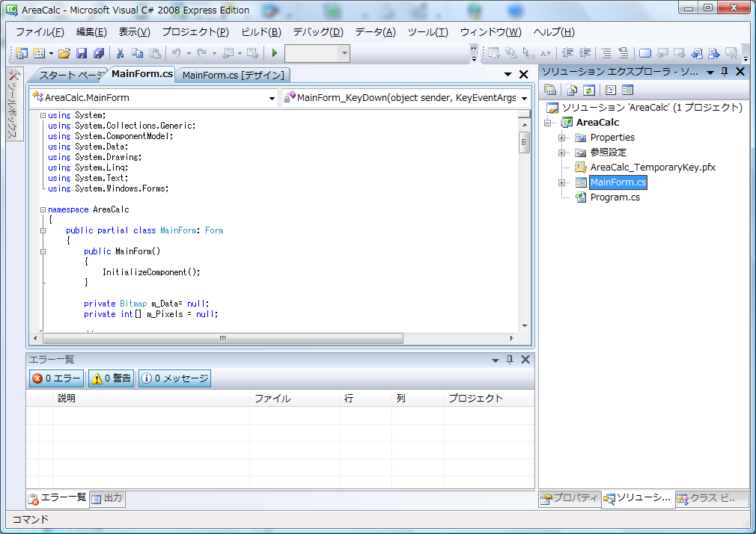This screenshot has height=534, width=756.
Task: Click the code editor horizontal scrollbar thumb
Action: pyautogui.click(x=223, y=338)
